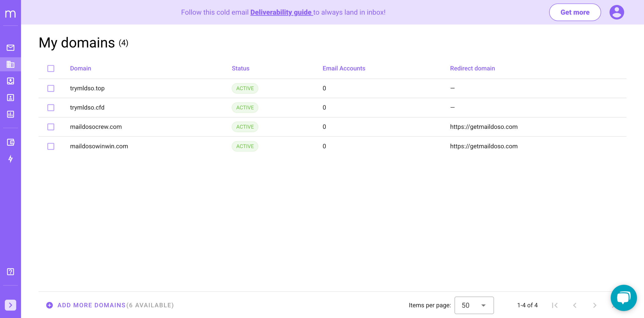Open the mailbox envelope icon in sidebar
The image size is (644, 318).
point(10,48)
